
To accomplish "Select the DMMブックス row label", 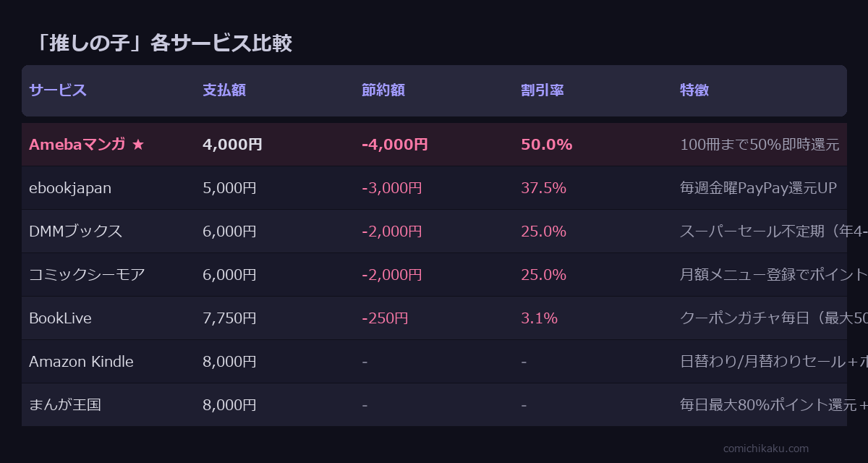I will [75, 231].
